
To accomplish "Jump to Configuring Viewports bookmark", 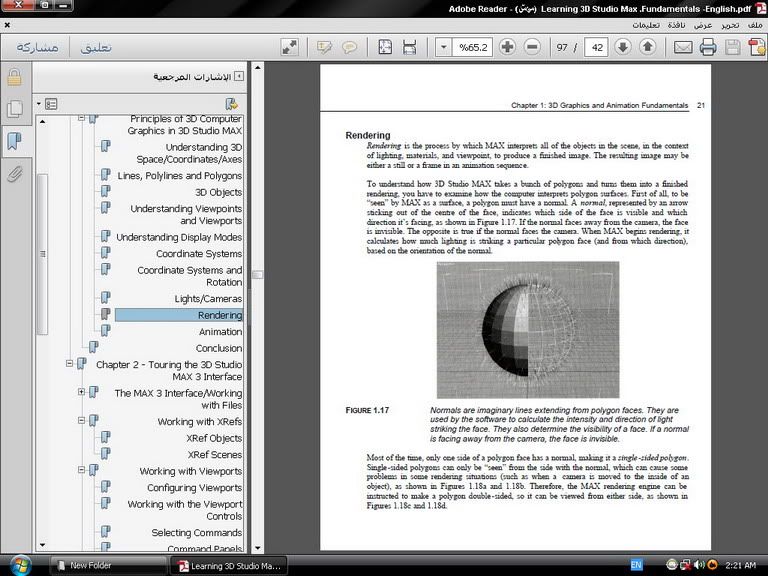I will pyautogui.click(x=194, y=488).
